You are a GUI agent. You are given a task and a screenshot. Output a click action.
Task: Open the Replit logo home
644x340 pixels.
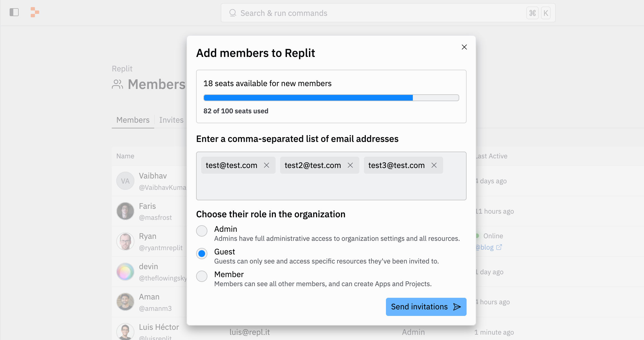[x=35, y=12]
